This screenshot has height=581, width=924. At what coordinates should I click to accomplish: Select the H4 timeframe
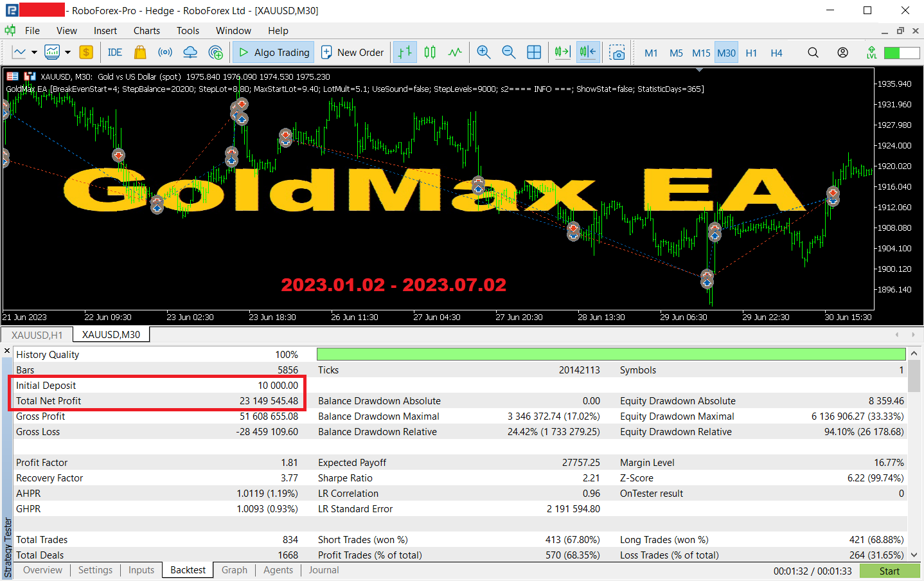coord(776,53)
